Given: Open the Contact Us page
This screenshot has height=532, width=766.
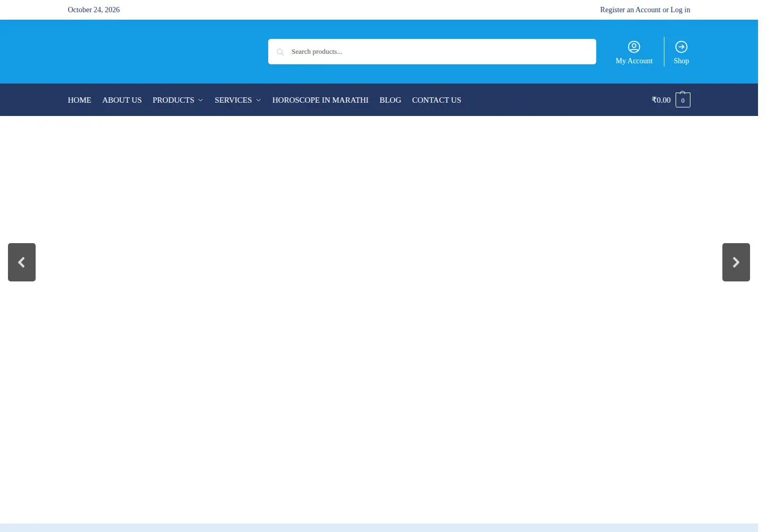Looking at the screenshot, I should [437, 100].
